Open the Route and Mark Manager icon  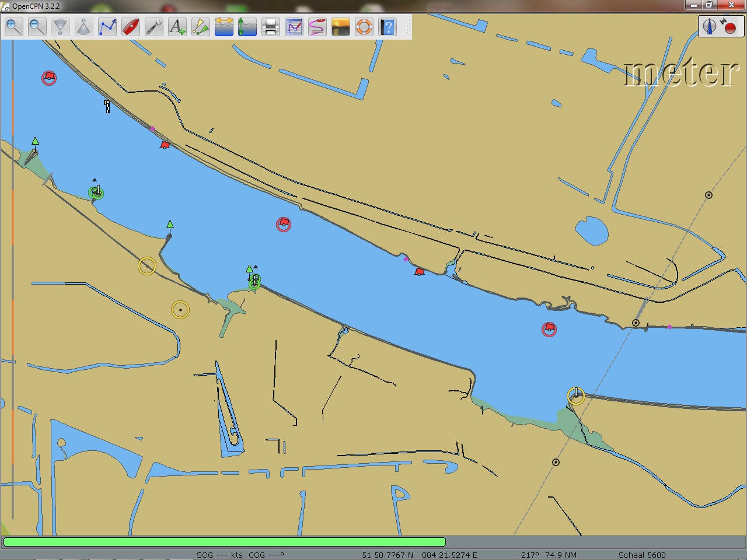294,27
